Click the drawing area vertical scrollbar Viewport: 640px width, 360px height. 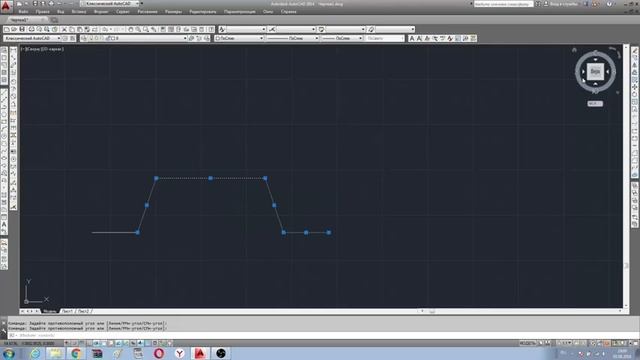tap(626, 176)
